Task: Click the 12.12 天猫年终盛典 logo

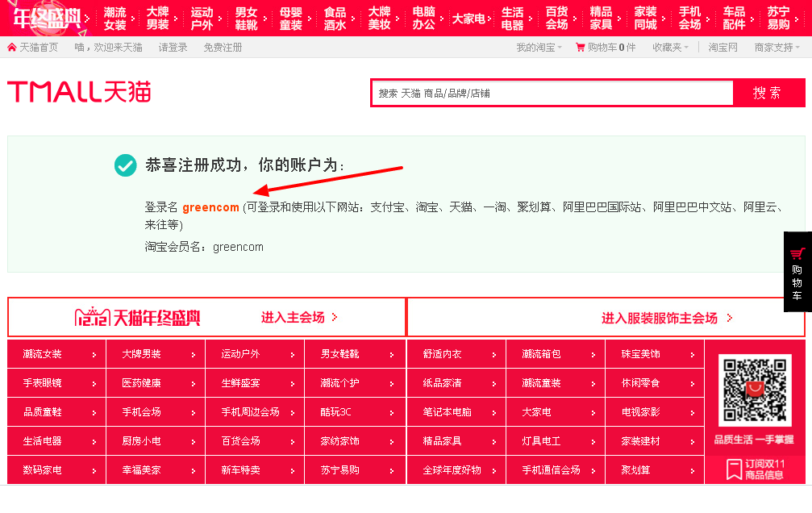Action: [x=138, y=317]
